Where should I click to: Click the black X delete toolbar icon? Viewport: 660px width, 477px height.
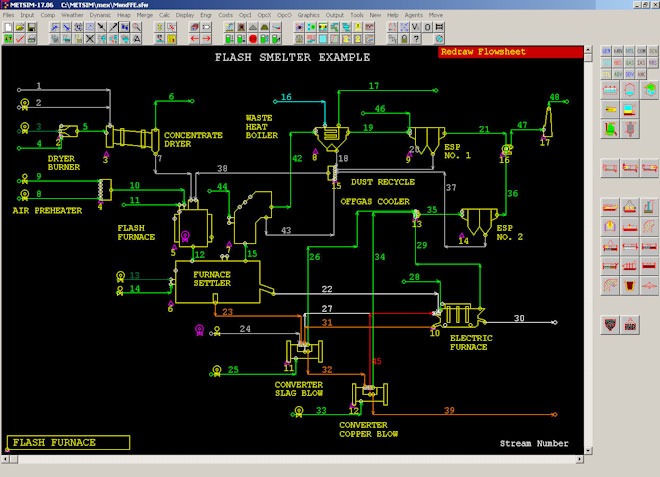(x=90, y=39)
